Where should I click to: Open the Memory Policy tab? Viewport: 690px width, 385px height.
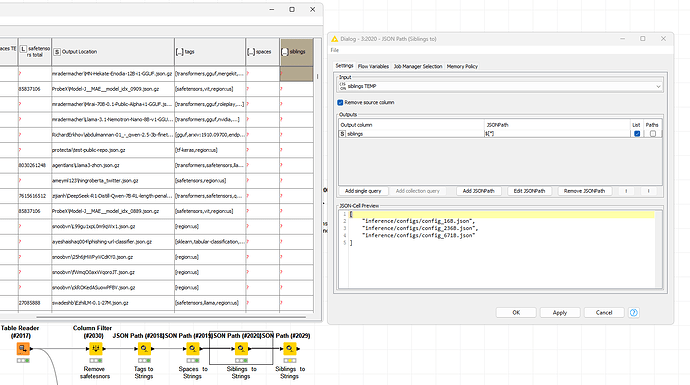tap(462, 66)
